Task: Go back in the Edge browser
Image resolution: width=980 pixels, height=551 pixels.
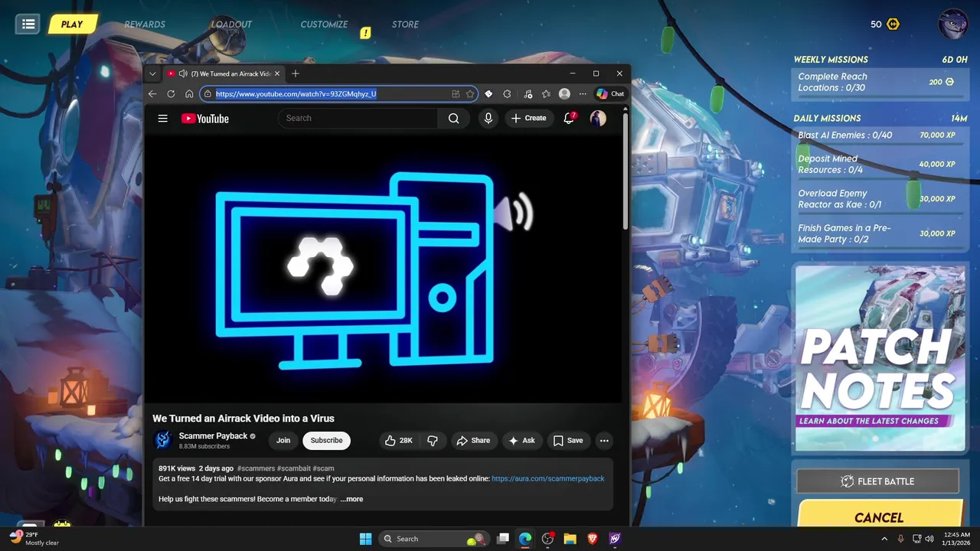Action: click(x=152, y=94)
